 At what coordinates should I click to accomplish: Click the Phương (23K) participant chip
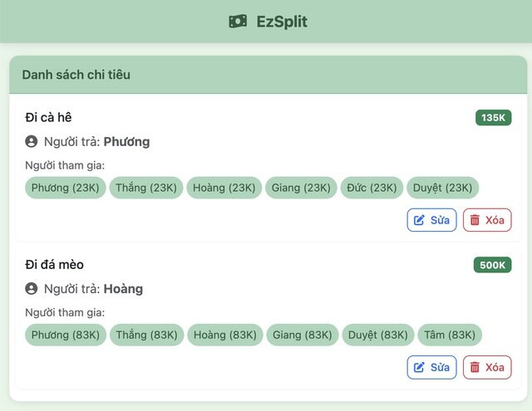[x=66, y=188]
